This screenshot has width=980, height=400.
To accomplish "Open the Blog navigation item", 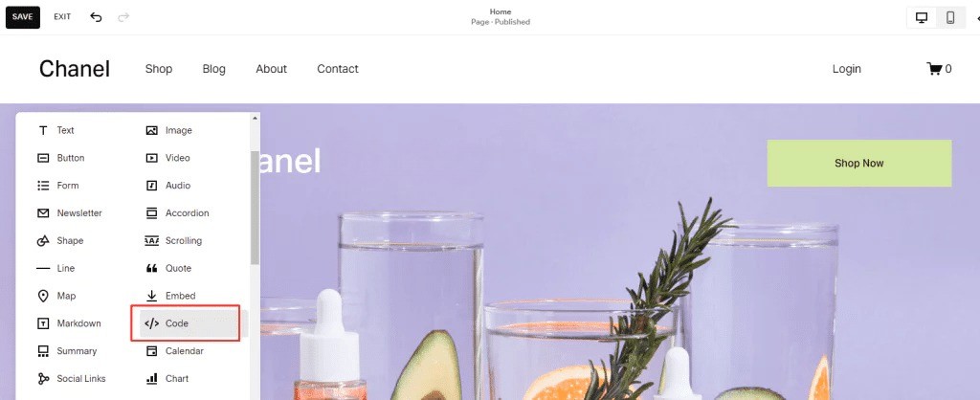I will pyautogui.click(x=213, y=69).
